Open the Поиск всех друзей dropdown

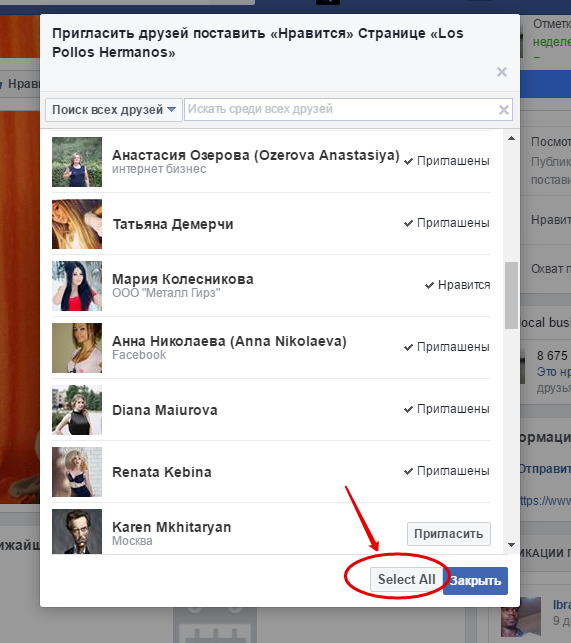pyautogui.click(x=114, y=109)
